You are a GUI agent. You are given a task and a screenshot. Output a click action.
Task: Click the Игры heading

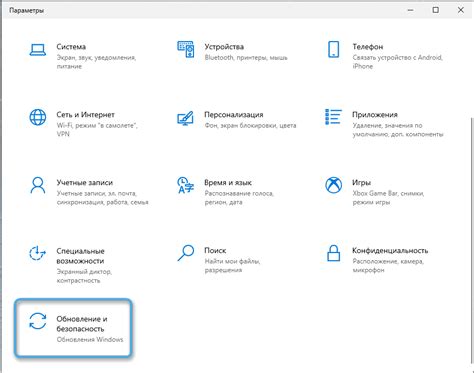point(361,183)
